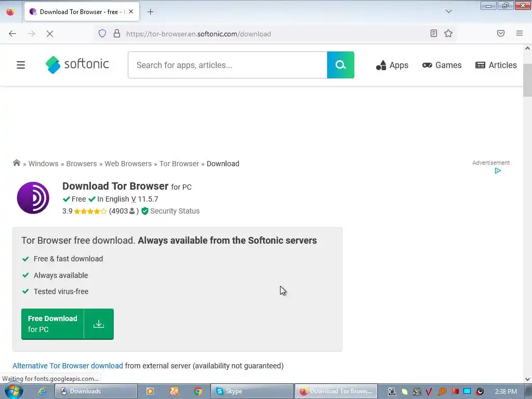
Task: Open the Apps section
Action: (x=392, y=65)
